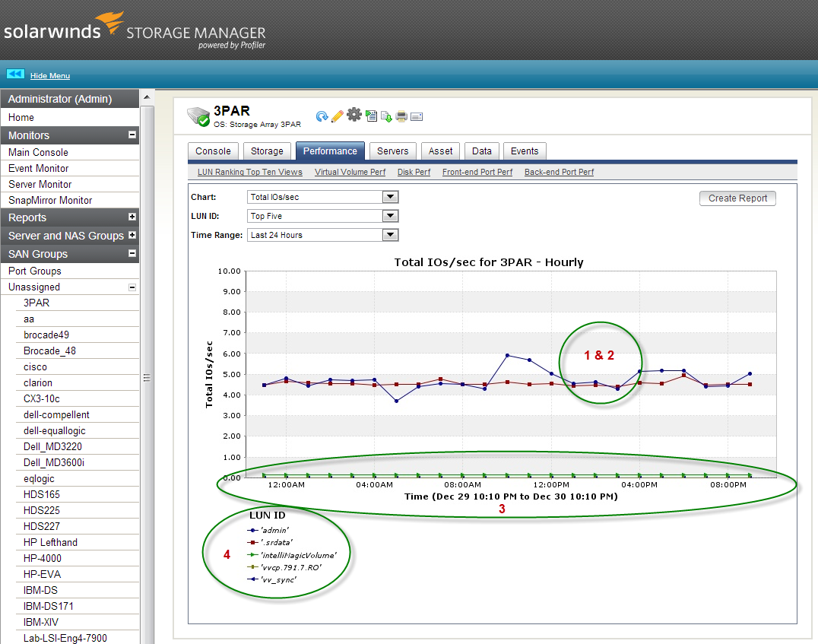
Task: Select clarion in the sidebar
Action: 78,382
